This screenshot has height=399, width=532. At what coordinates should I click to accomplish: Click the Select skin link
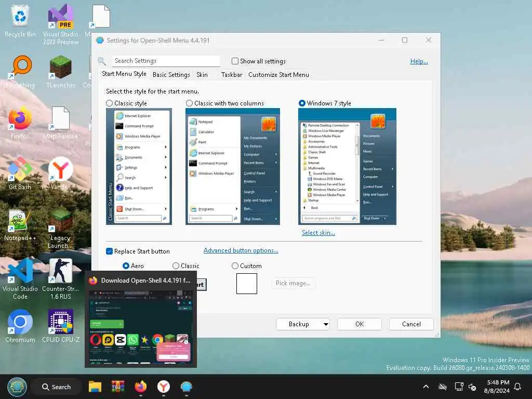pyautogui.click(x=318, y=233)
